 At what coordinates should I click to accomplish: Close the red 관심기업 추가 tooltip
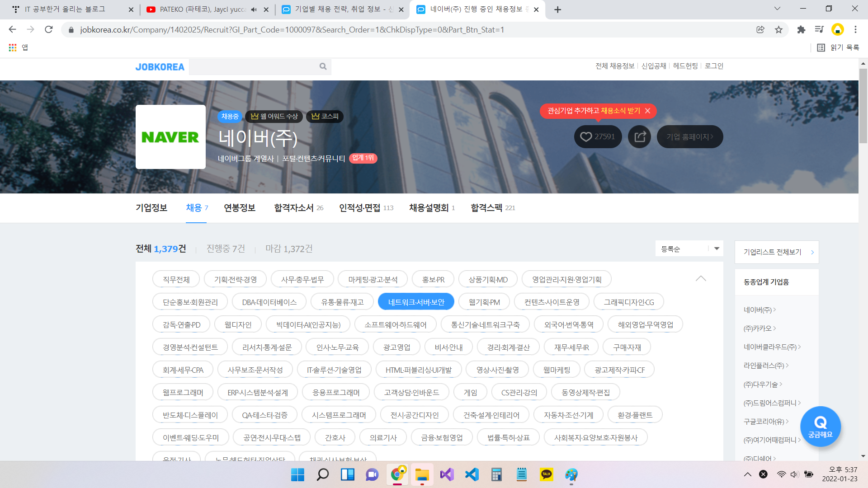[x=647, y=111]
